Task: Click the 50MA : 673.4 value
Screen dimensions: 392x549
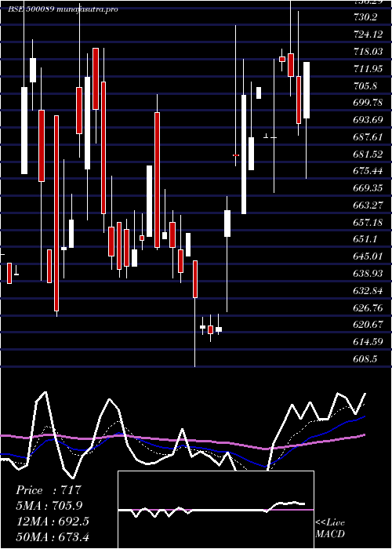Action: (x=53, y=536)
